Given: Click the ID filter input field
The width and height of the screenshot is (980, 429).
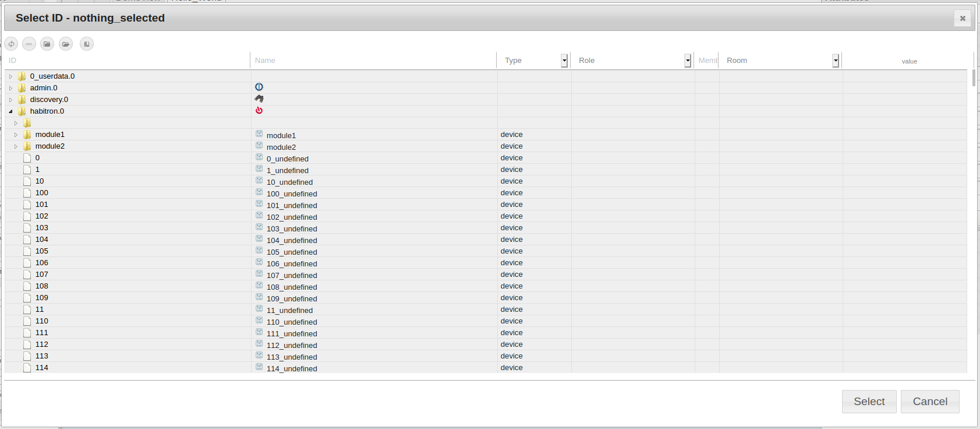Looking at the screenshot, I should click(x=127, y=61).
